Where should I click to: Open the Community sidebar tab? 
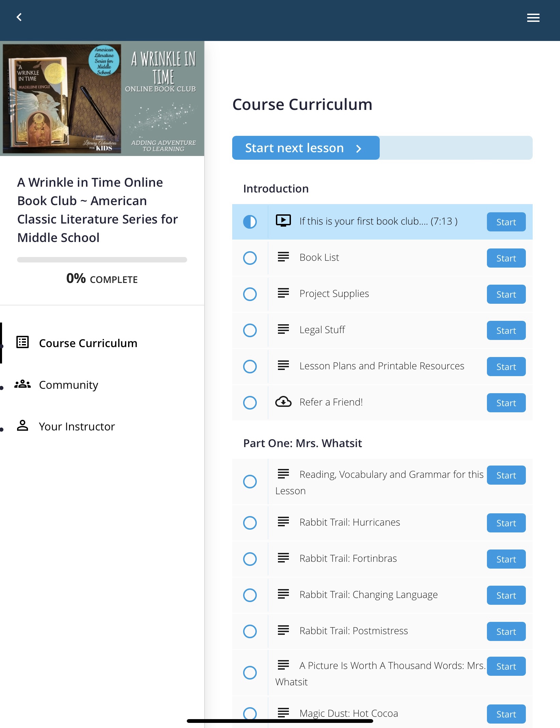[68, 385]
